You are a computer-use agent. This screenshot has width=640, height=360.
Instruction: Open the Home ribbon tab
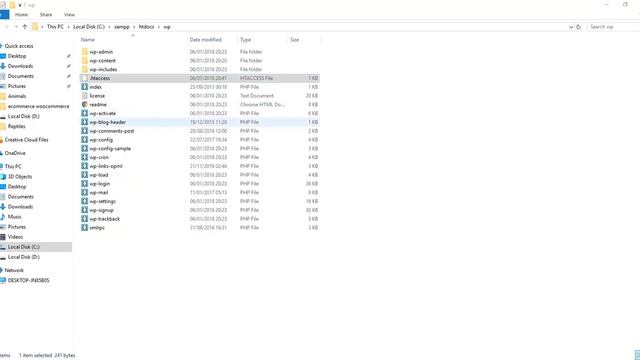pyautogui.click(x=21, y=15)
